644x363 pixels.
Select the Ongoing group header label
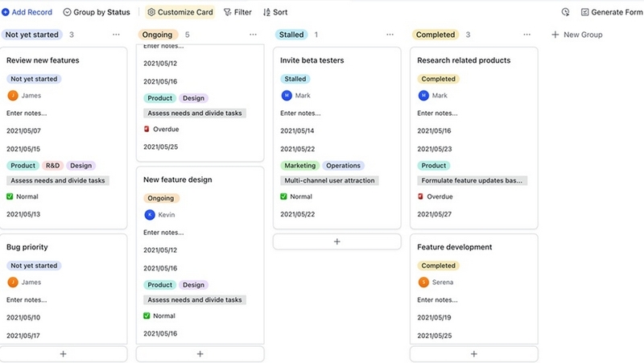(x=157, y=35)
